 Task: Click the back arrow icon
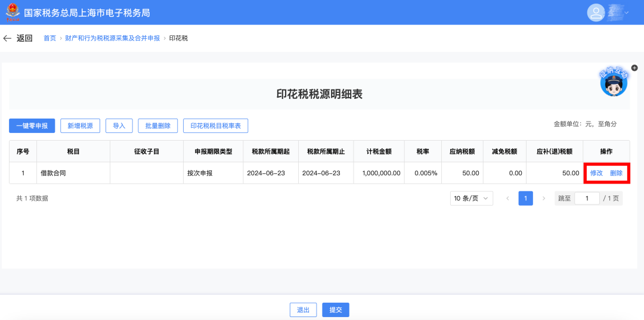pyautogui.click(x=7, y=38)
